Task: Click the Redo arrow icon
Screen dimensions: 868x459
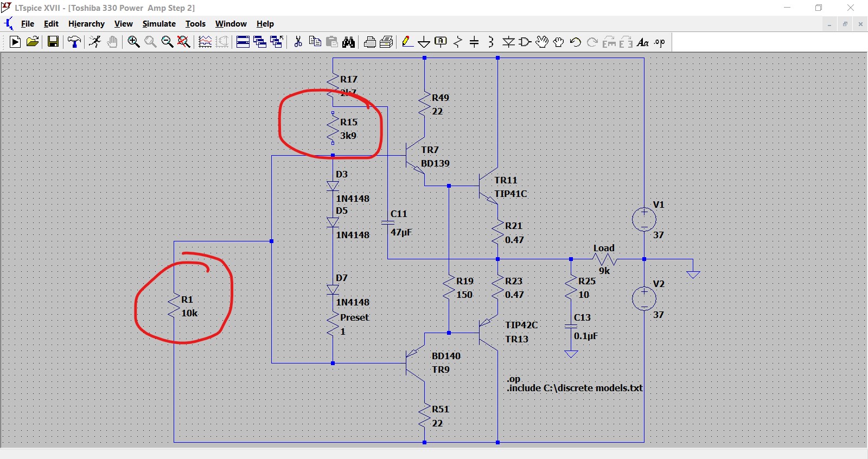Action: pos(592,42)
